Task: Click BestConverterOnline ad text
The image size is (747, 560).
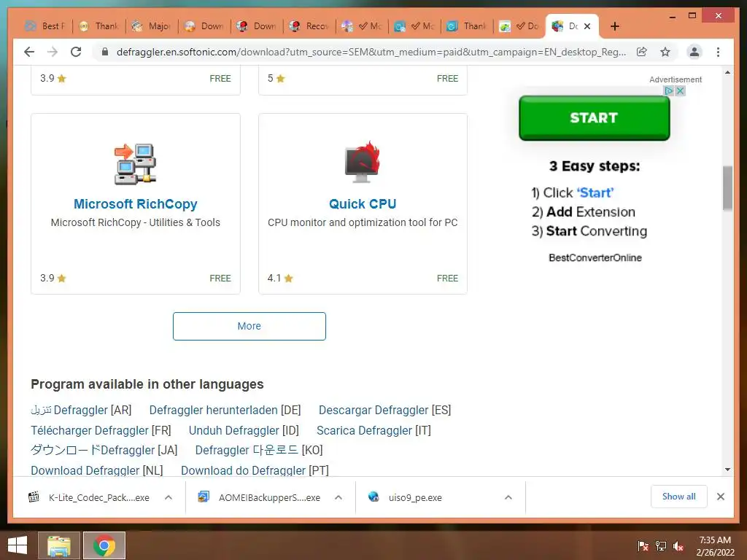Action: point(595,257)
